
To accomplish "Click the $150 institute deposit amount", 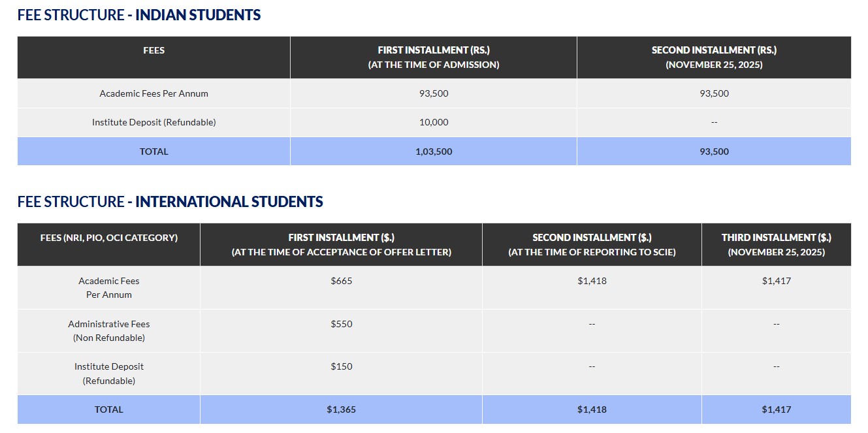I will point(341,366).
